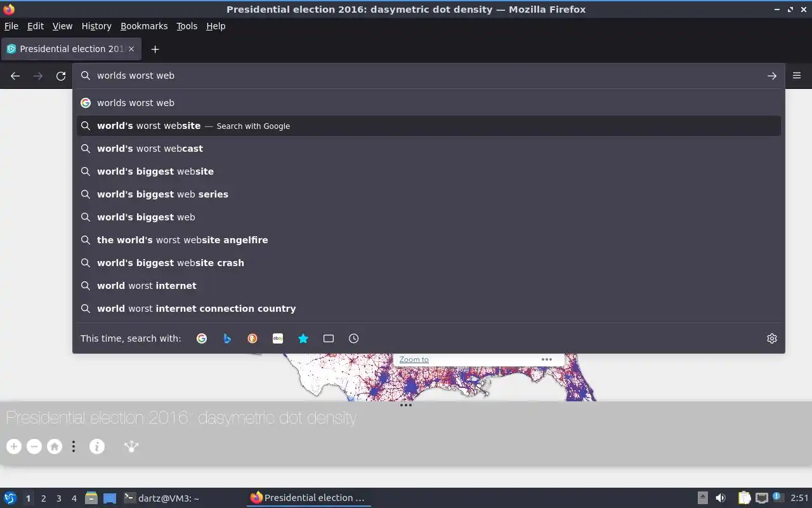812x508 pixels.
Task: Zoom in on the map with plus
Action: tap(14, 446)
